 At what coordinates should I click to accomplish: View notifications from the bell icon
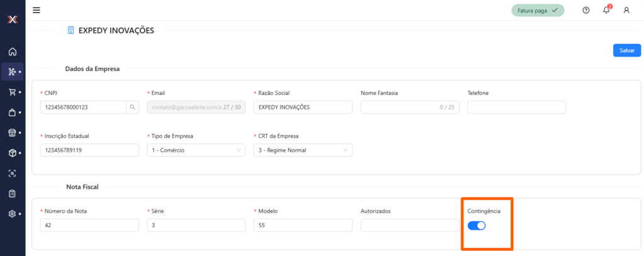coord(606,10)
